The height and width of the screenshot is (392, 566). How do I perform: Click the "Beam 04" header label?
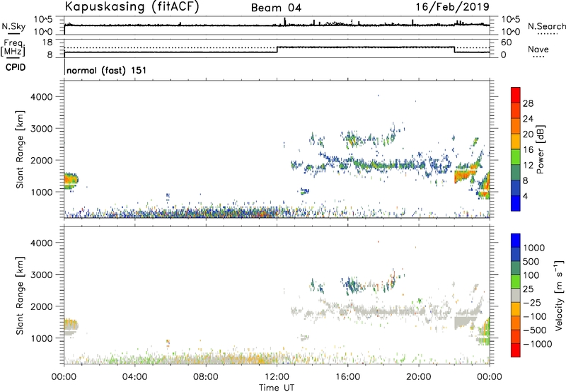pyautogui.click(x=276, y=8)
